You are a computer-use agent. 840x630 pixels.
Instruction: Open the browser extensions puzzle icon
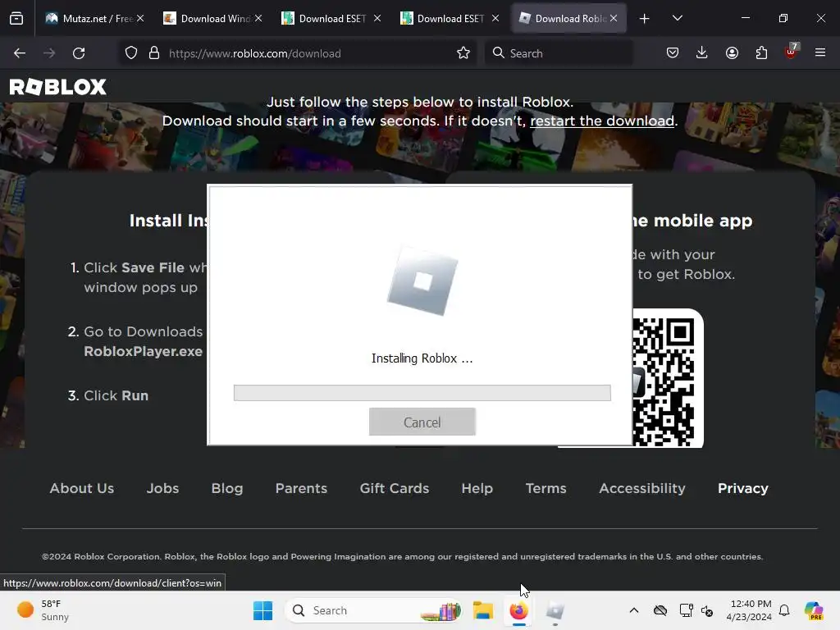click(x=761, y=52)
